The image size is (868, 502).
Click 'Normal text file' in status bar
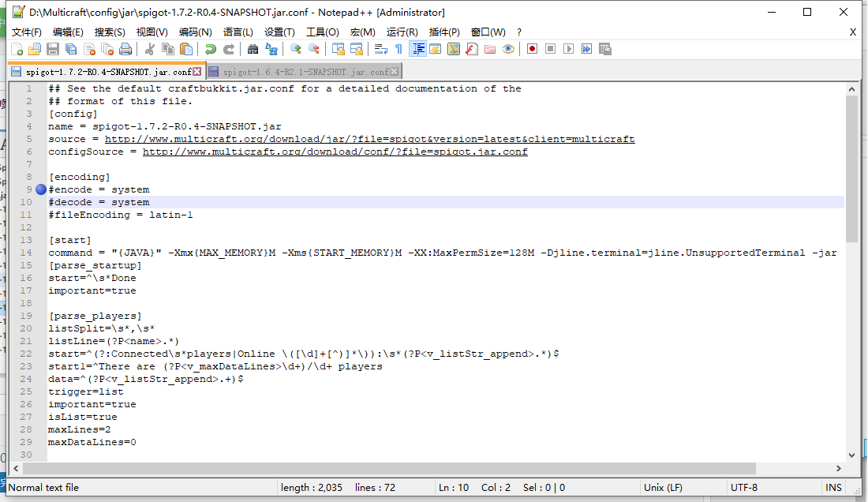point(43,488)
